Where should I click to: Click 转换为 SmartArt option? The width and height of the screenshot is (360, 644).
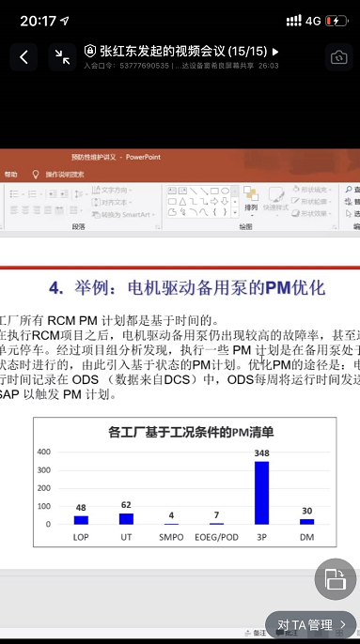[x=123, y=214]
